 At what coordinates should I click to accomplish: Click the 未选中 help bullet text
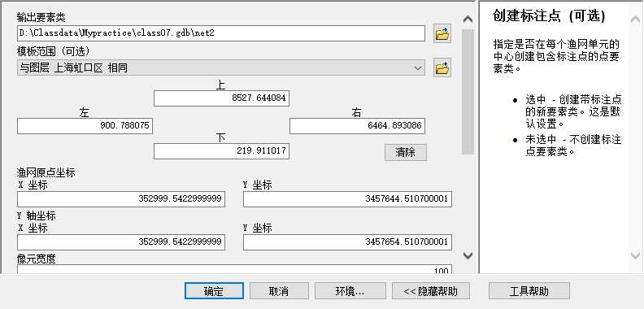point(573,146)
